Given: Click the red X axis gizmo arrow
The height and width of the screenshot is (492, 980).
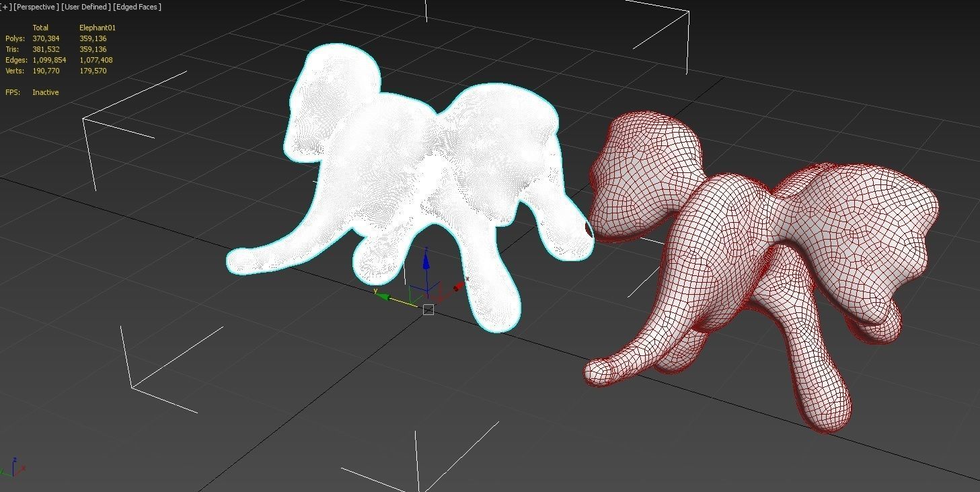Looking at the screenshot, I should [459, 285].
